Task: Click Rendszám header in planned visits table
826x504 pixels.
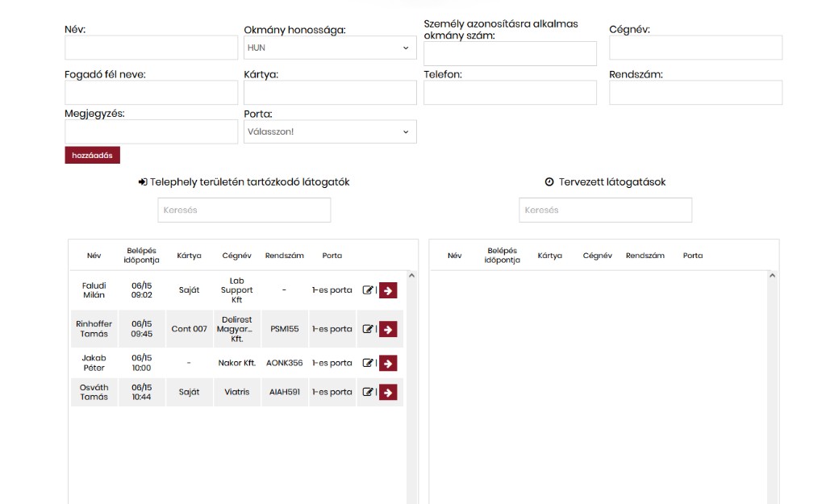Action: [645, 256]
